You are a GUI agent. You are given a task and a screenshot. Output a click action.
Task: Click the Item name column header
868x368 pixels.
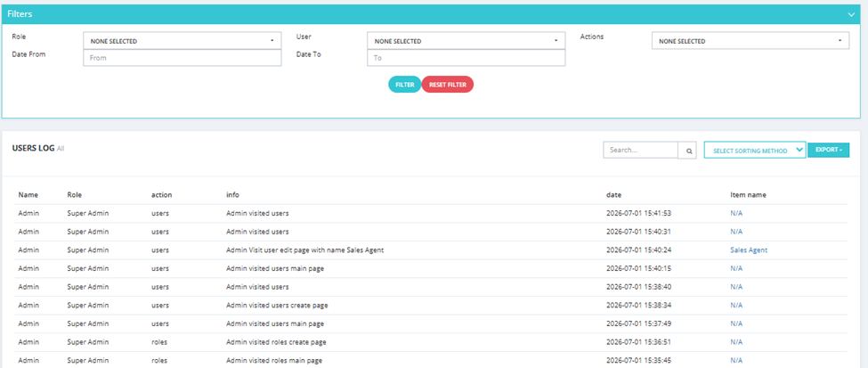click(x=748, y=195)
